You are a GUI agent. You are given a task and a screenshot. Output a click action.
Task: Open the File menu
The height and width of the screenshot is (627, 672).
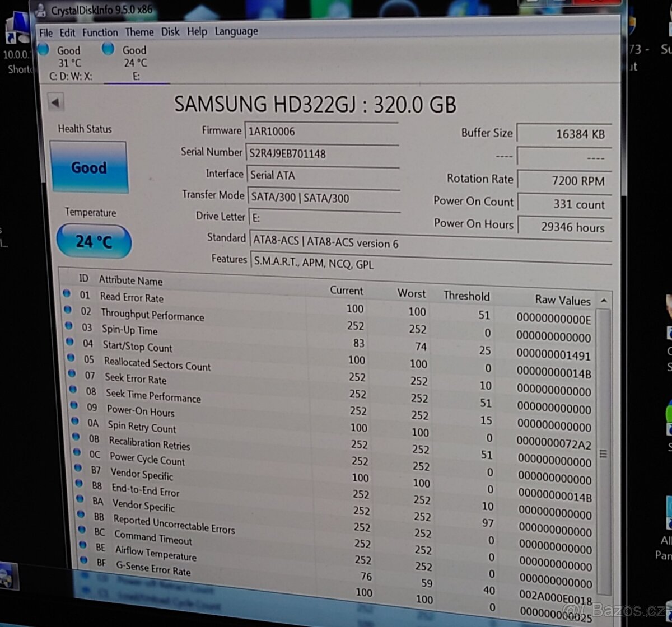[x=46, y=32]
